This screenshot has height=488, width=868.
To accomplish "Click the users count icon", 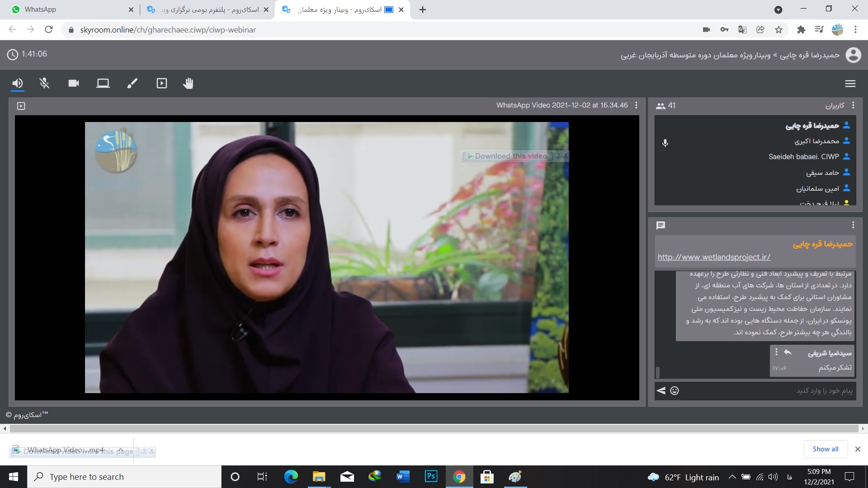I will pos(660,106).
